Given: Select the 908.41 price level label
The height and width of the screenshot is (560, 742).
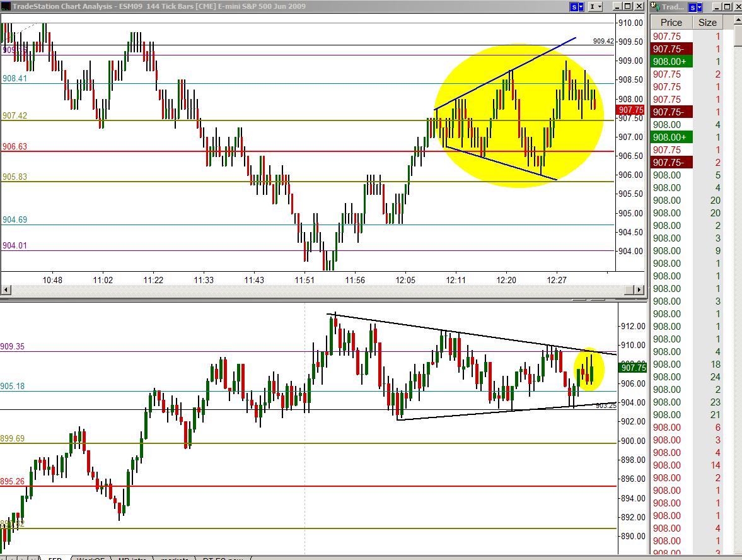Looking at the screenshot, I should [14, 79].
